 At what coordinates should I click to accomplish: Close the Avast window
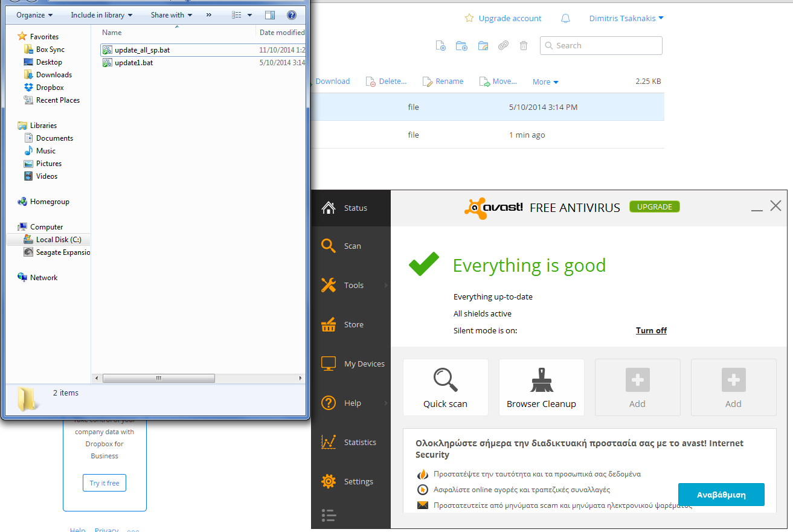coord(776,206)
